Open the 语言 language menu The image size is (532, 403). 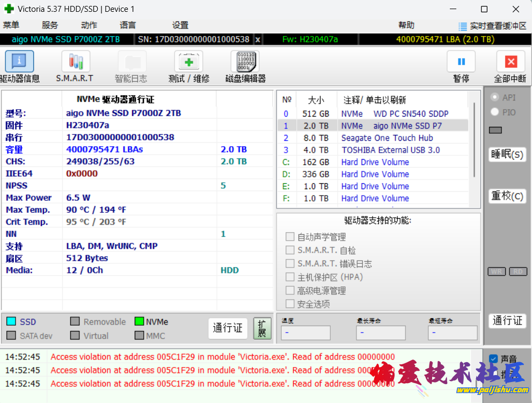[x=127, y=25]
